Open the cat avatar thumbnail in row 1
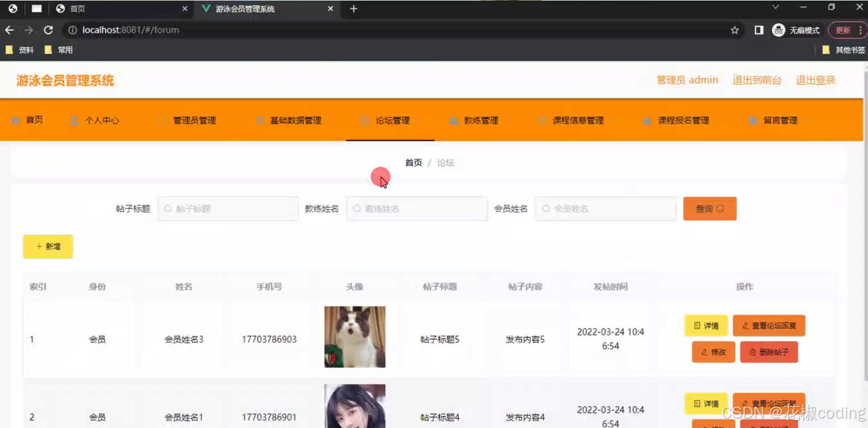868x428 pixels. [x=355, y=337]
